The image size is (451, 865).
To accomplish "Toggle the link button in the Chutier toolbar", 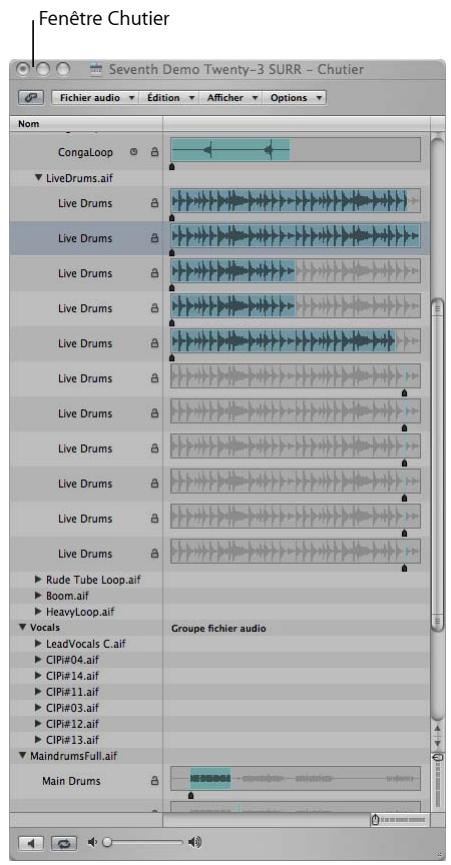I will pos(31,98).
